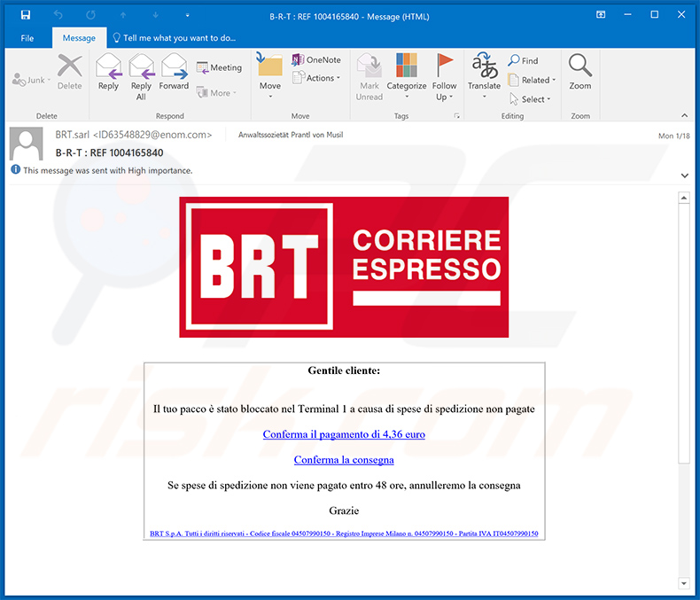
Task: Forward this email
Action: [x=174, y=73]
